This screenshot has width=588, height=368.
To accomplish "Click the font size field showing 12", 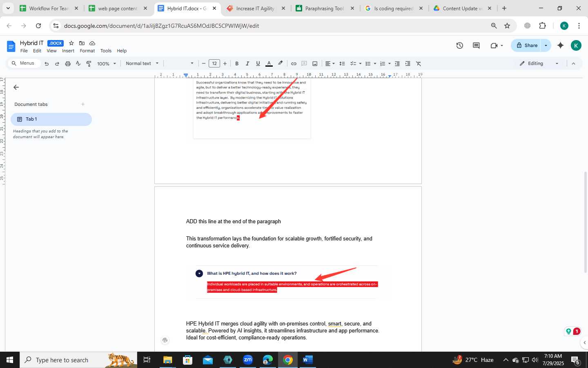I will 214,63.
